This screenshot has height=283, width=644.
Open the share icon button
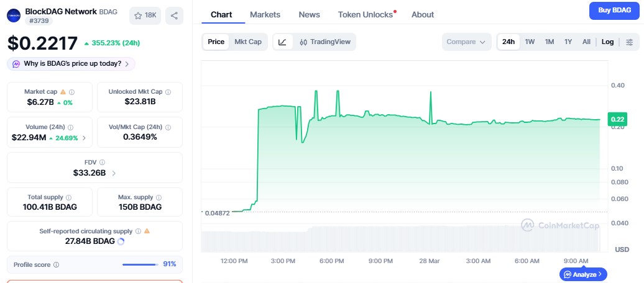coord(174,16)
